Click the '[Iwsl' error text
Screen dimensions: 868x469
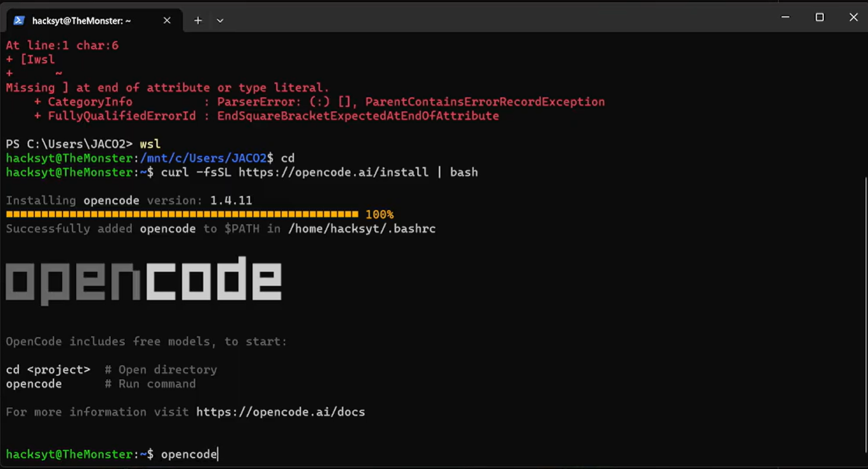37,59
